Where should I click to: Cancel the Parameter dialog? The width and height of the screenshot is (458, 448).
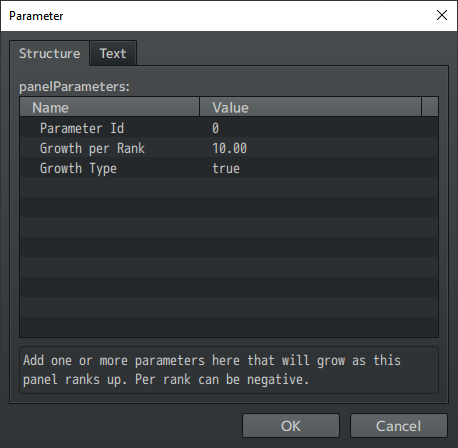(x=399, y=426)
